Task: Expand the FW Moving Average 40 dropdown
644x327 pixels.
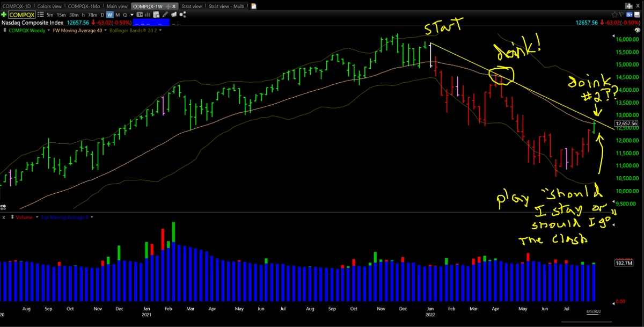Action: click(106, 31)
